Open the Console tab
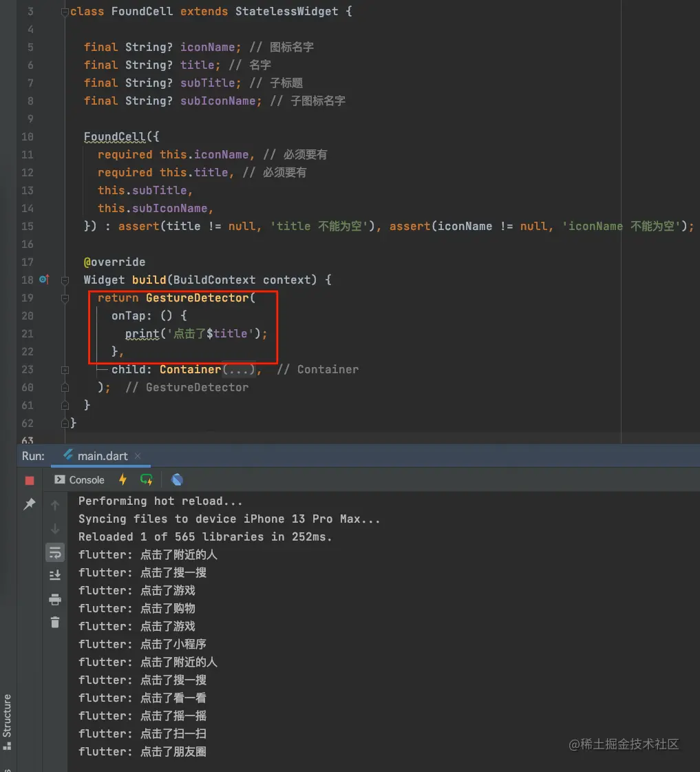 click(79, 479)
